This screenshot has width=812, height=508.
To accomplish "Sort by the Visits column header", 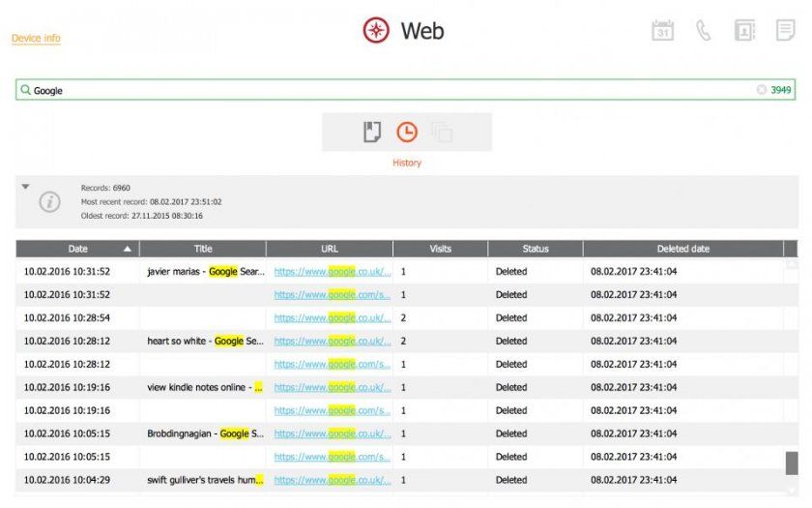I will (440, 249).
